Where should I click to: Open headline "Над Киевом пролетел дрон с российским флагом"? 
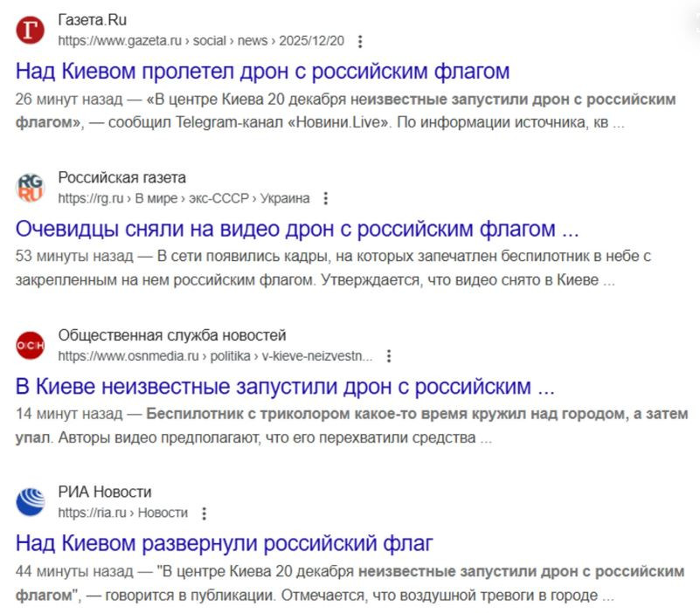(x=262, y=71)
